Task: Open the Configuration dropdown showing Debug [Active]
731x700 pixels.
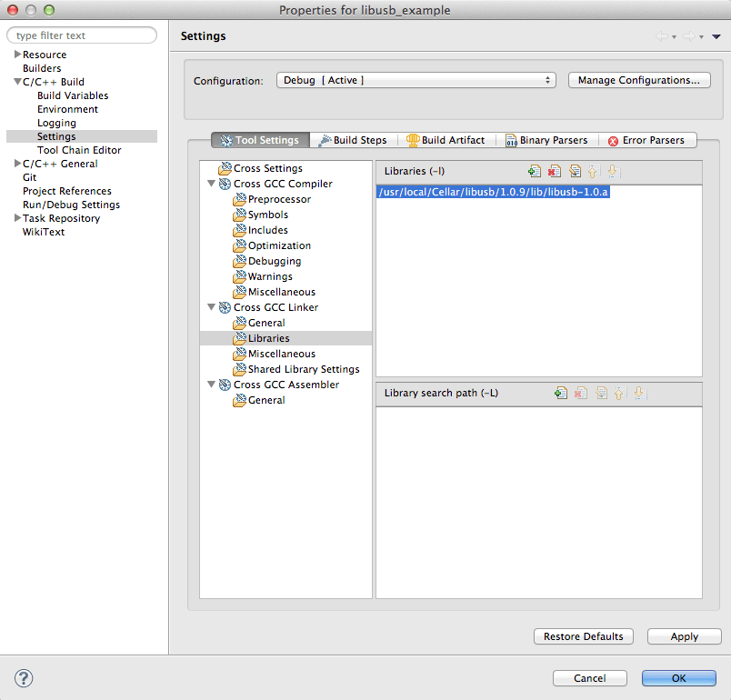Action: pos(416,80)
